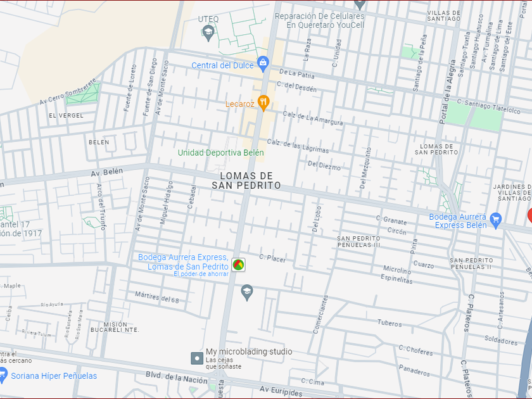Click the Bodega Aurrera Lomas de San Pedrito logo
The height and width of the screenshot is (399, 532).
click(238, 265)
